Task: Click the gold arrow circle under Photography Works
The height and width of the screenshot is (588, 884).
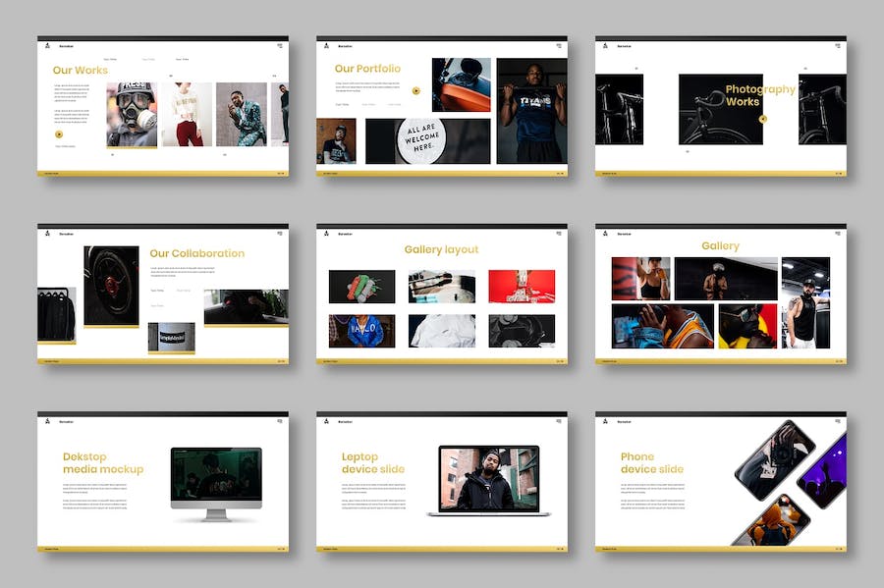Action: pyautogui.click(x=763, y=119)
